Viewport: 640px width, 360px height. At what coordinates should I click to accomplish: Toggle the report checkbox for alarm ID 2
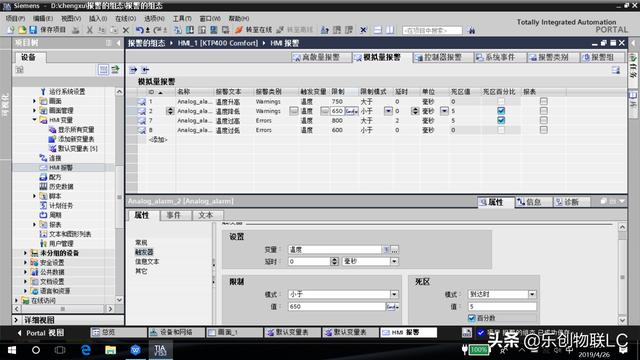543,111
